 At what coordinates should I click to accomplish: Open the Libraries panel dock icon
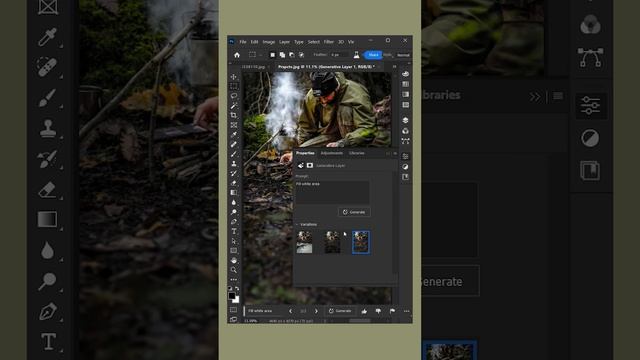405,177
